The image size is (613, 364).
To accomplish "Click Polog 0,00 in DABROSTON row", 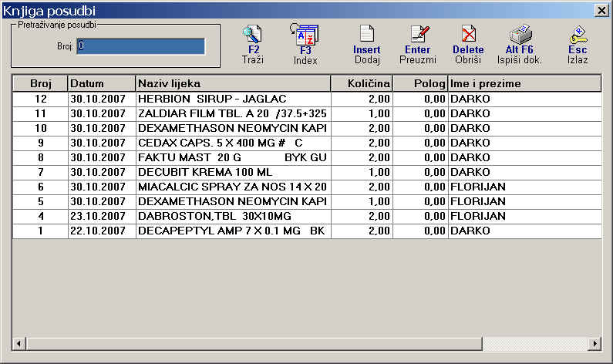I will tap(435, 216).
